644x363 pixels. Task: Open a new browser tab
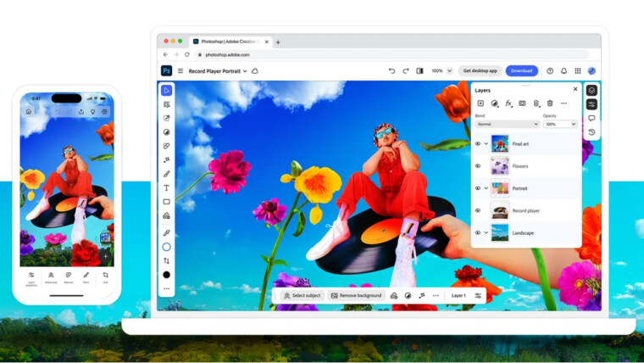point(278,42)
